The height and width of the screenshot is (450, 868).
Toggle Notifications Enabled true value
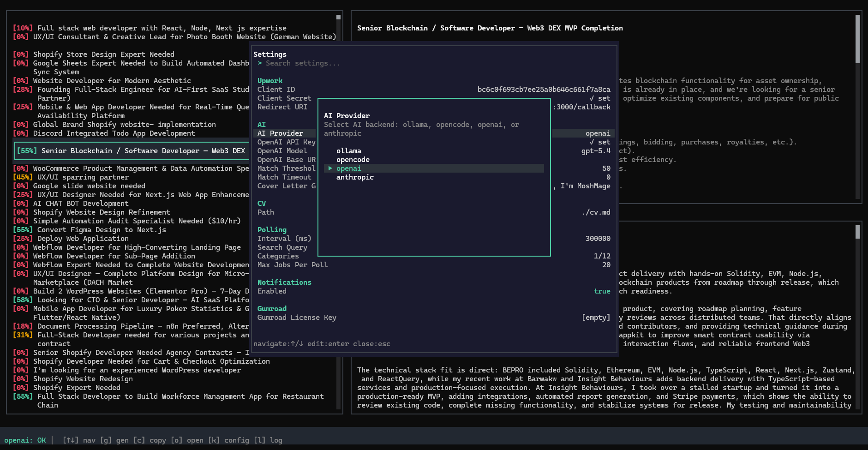pyautogui.click(x=602, y=291)
